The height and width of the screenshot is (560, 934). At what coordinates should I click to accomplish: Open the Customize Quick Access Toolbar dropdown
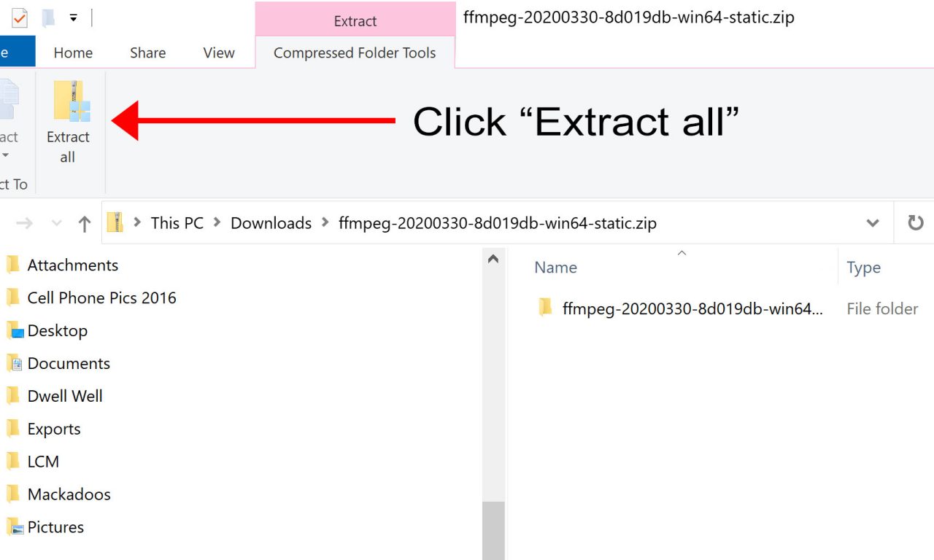click(74, 18)
